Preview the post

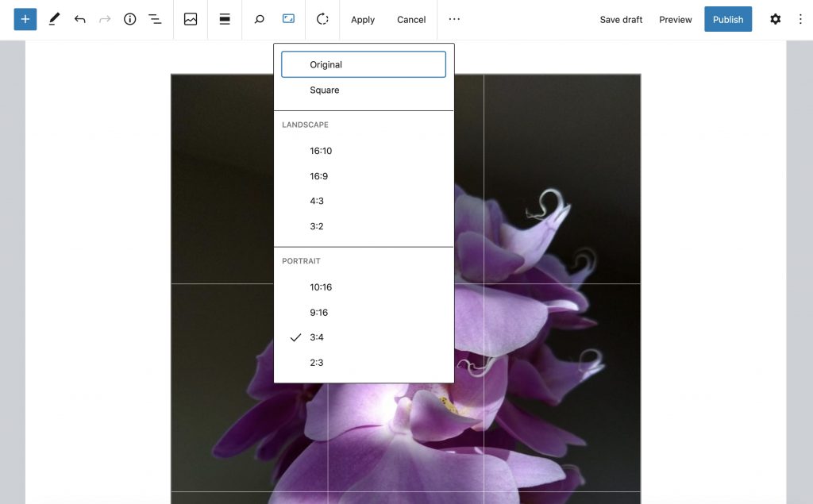point(675,19)
